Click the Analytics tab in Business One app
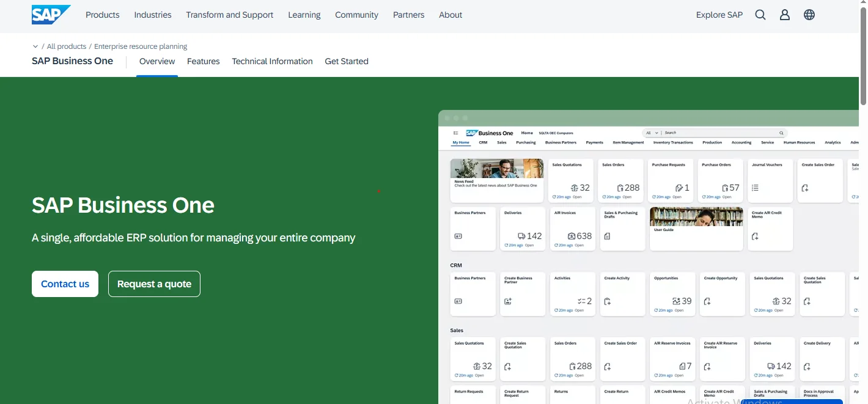 pos(833,142)
